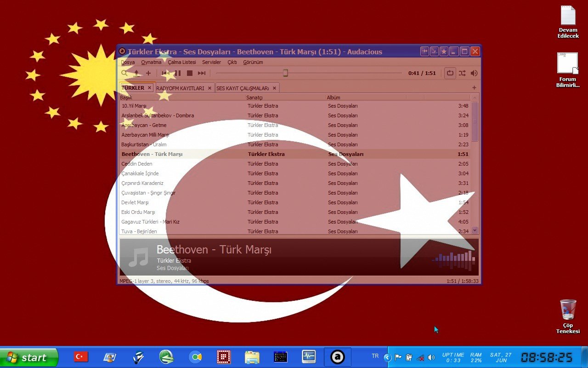Select the Tuva - Bejin'den track
This screenshot has height=368, width=588.
[x=294, y=231]
